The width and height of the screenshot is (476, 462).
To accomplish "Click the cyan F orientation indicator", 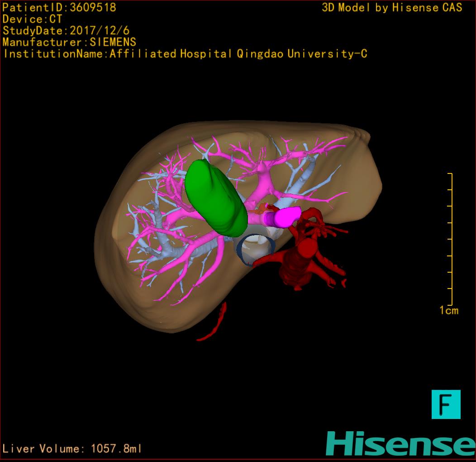I will pos(446,404).
